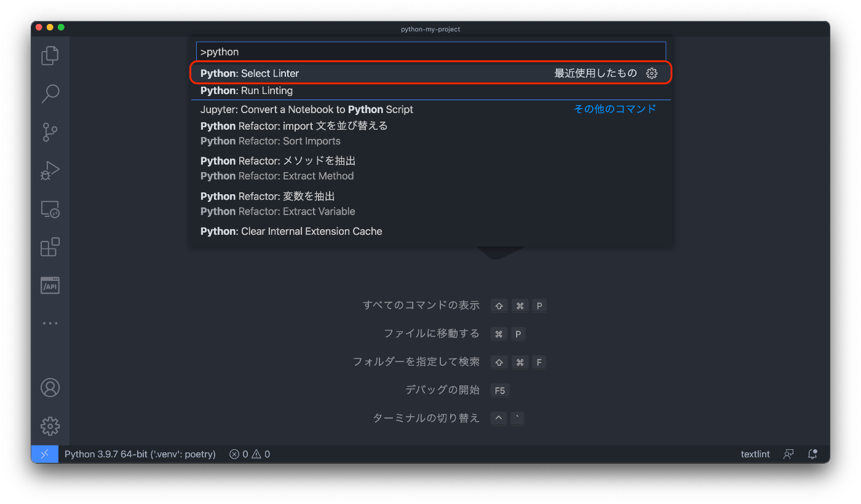Open the Explorer view in activity bar
861x504 pixels.
[50, 56]
